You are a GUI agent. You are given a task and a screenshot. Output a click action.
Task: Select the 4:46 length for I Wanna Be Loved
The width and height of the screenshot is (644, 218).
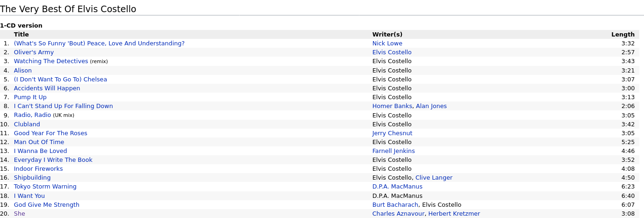[x=628, y=151]
